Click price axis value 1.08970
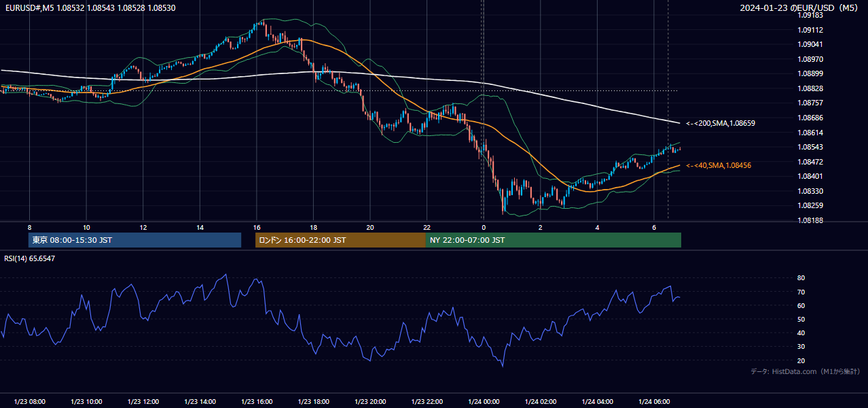Image resolution: width=868 pixels, height=408 pixels. coord(810,59)
